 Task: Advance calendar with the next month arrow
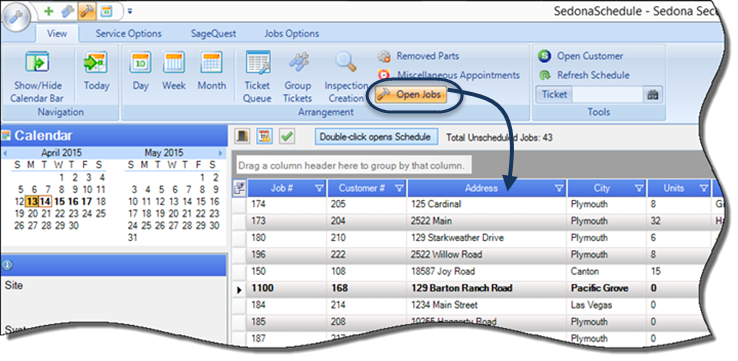220,153
